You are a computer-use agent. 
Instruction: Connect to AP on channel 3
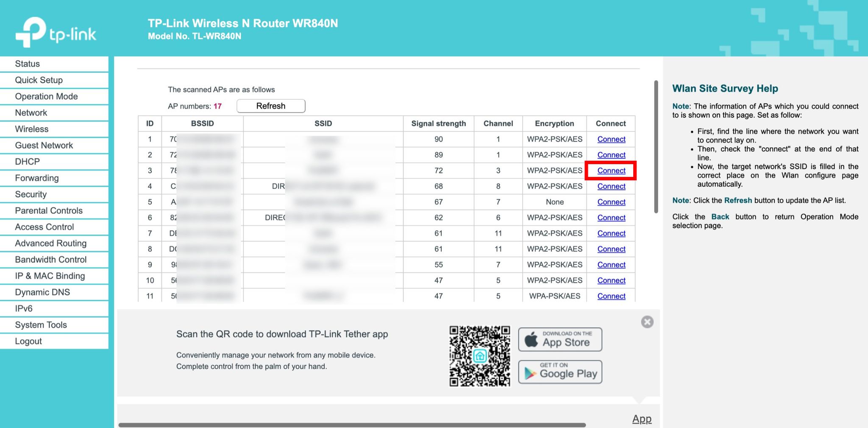tap(611, 171)
